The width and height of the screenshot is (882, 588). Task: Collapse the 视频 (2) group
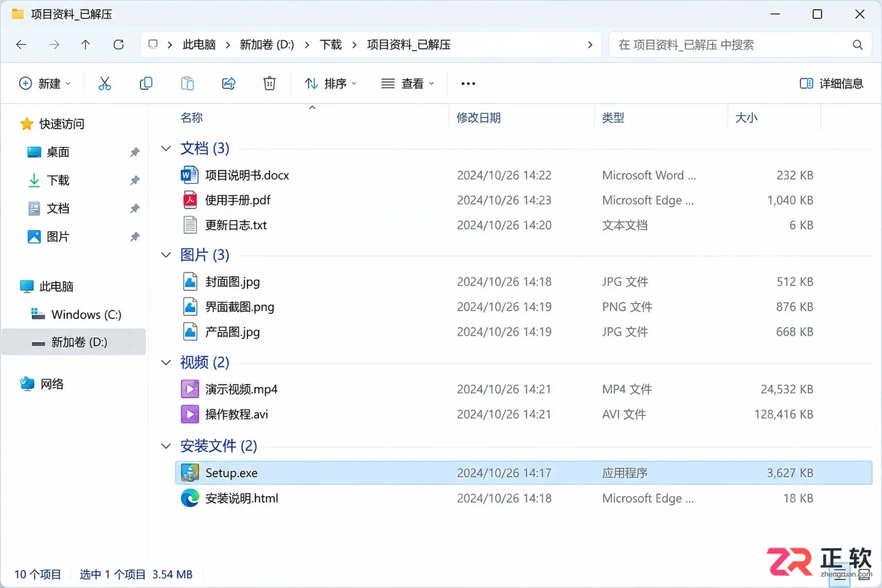coord(166,363)
